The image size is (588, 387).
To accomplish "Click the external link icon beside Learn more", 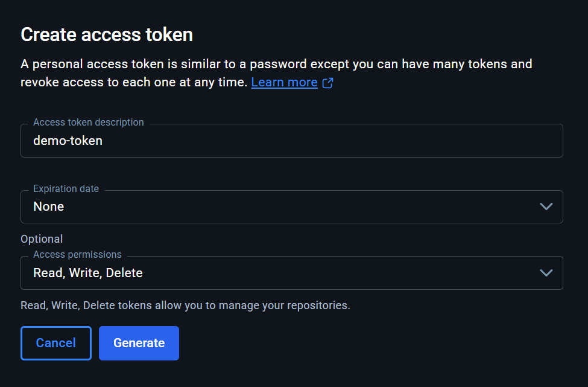I will tap(327, 83).
